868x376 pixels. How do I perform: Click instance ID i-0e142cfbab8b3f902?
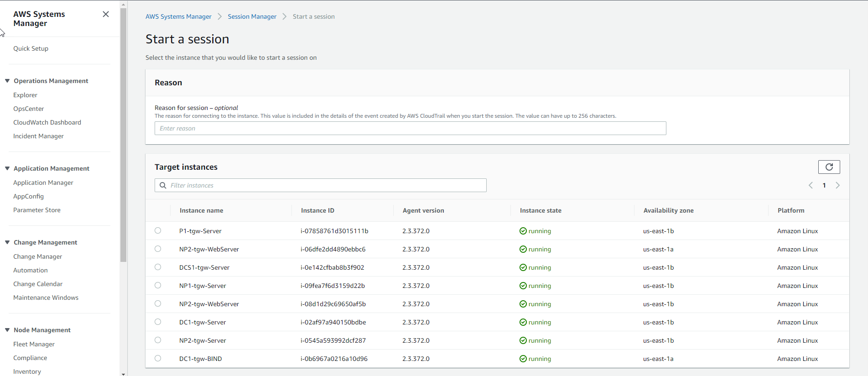tap(332, 267)
